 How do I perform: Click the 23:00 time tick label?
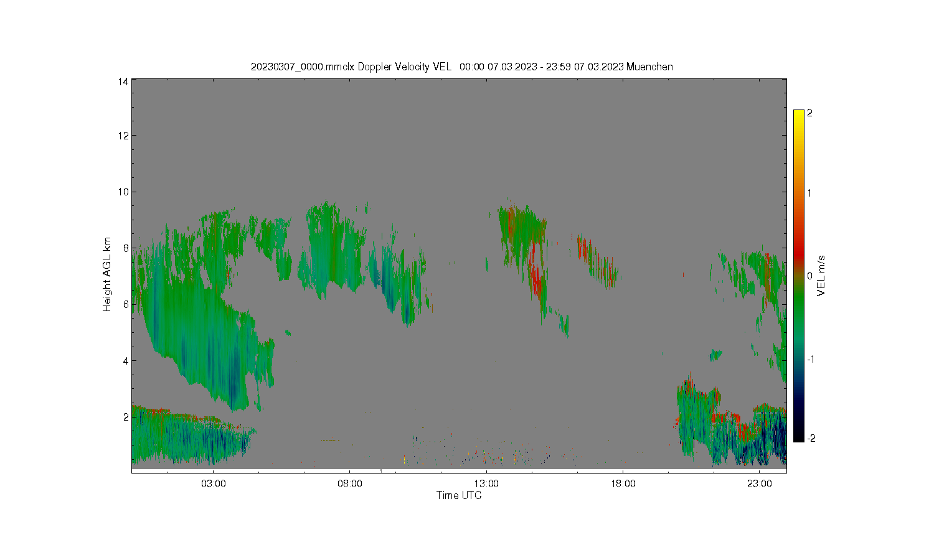click(760, 484)
